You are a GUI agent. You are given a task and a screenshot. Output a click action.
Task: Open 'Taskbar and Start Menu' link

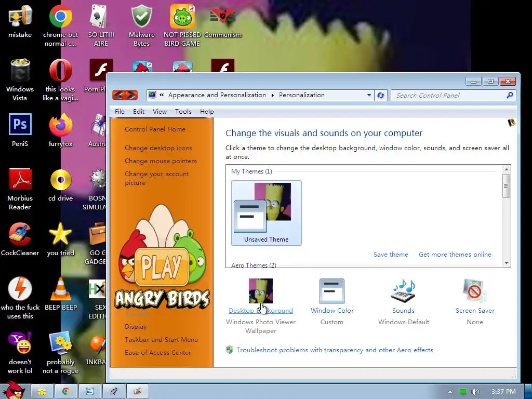(161, 340)
